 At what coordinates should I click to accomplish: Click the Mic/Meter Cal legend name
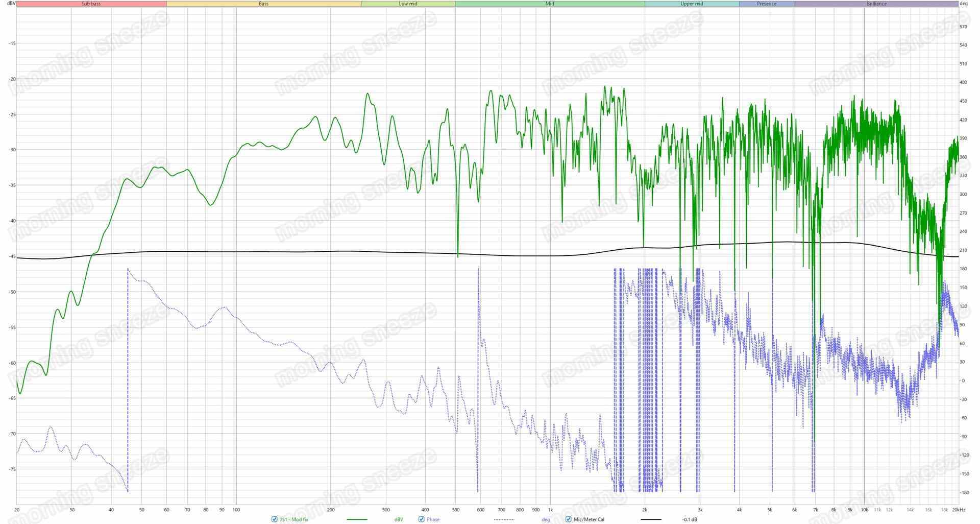(x=589, y=520)
